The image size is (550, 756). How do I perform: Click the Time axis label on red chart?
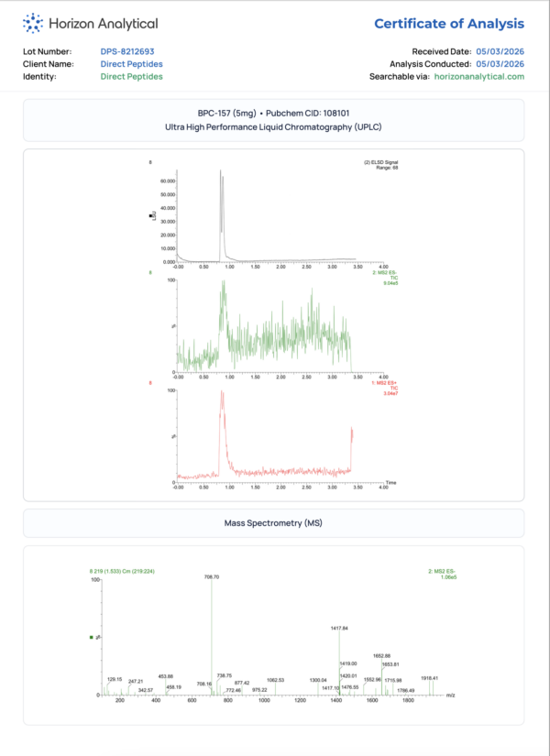coord(391,483)
